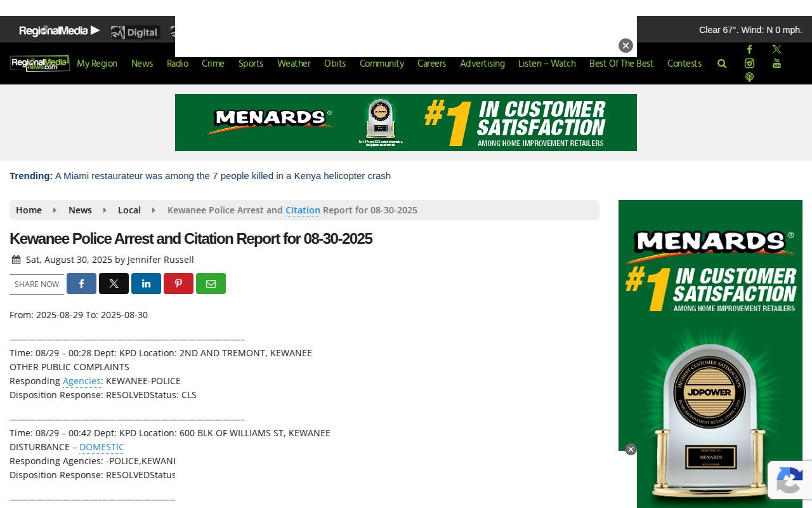Click the Menards horizontal banner ad

click(x=406, y=123)
